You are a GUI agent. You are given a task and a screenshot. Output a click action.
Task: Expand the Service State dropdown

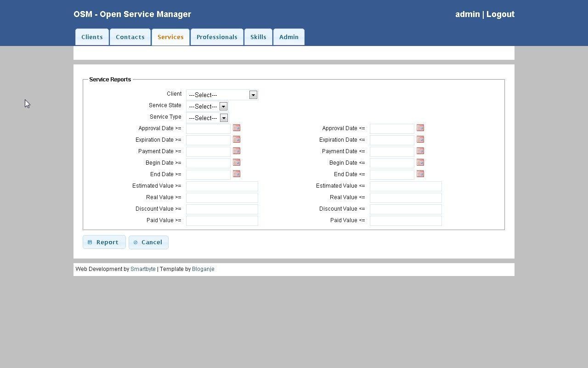[x=224, y=106]
